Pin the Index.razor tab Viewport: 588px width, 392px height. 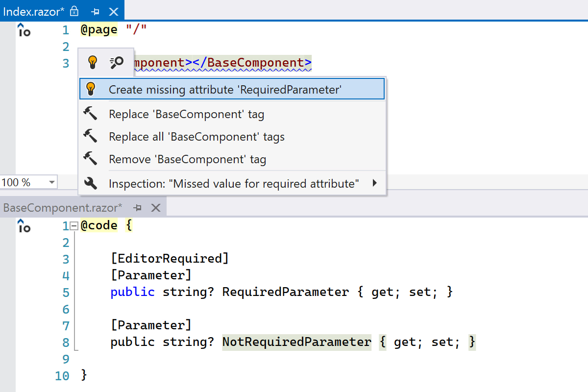[x=96, y=11]
